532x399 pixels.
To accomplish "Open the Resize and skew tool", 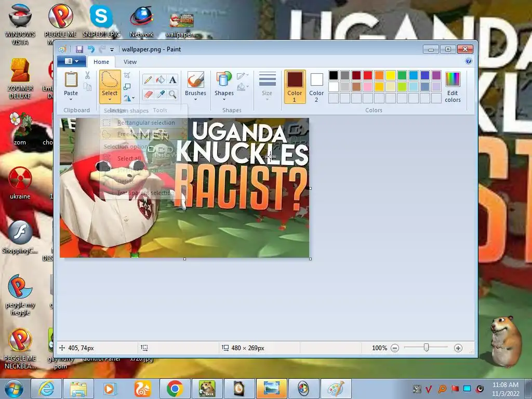I will click(x=127, y=87).
